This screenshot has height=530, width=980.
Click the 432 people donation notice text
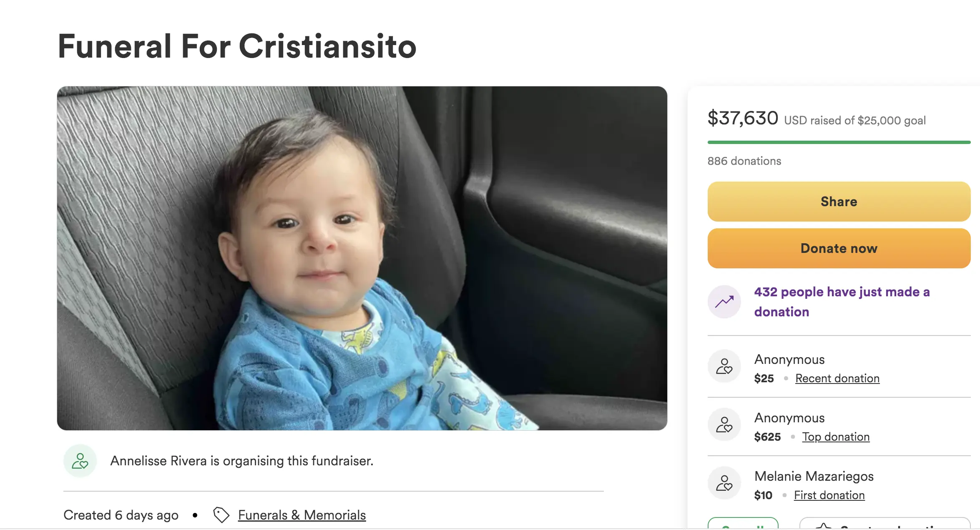(x=842, y=302)
